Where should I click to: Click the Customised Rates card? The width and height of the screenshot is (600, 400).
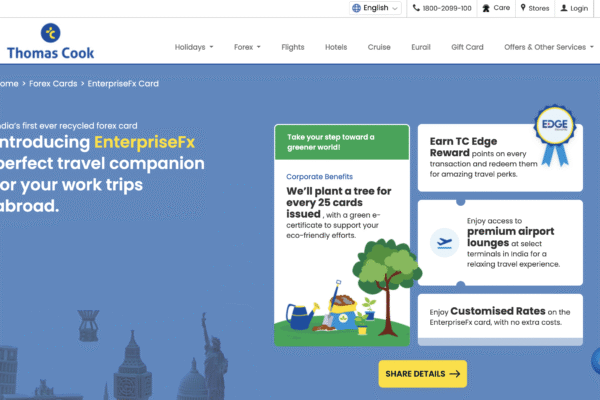click(500, 320)
